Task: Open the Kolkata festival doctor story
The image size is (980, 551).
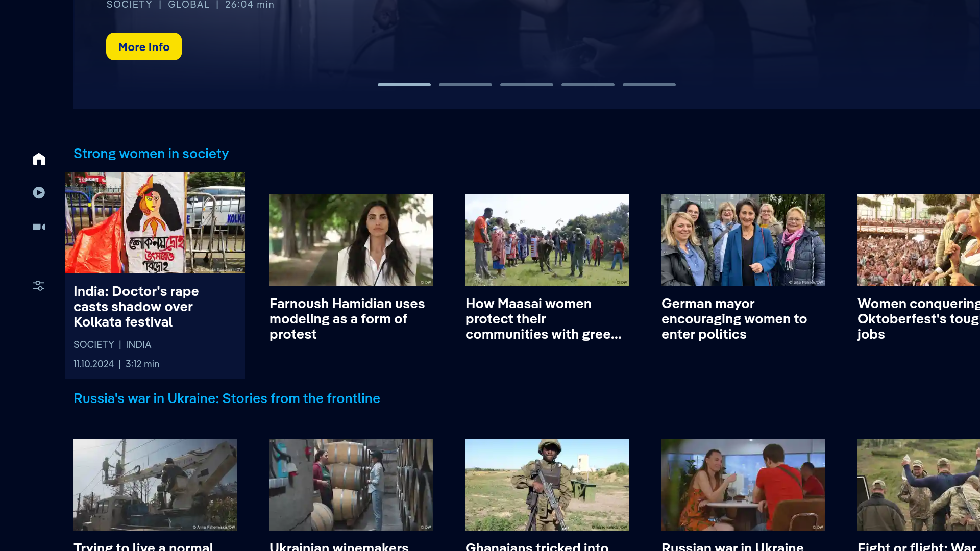Action: [155, 275]
